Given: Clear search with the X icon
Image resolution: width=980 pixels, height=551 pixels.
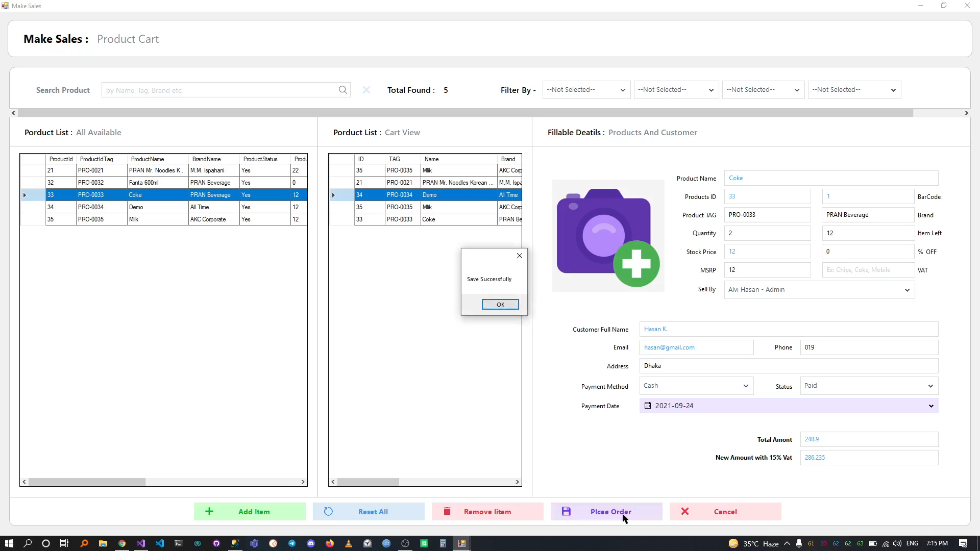Looking at the screenshot, I should coord(366,90).
